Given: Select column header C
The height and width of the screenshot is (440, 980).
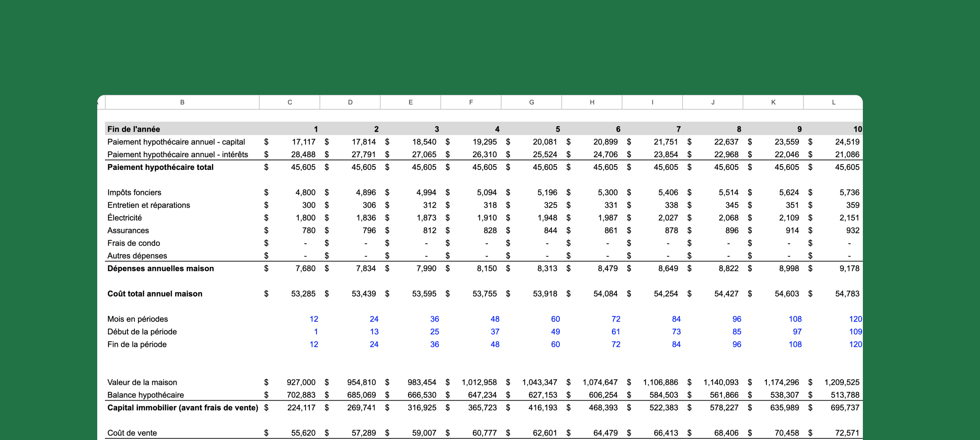Looking at the screenshot, I should point(290,102).
